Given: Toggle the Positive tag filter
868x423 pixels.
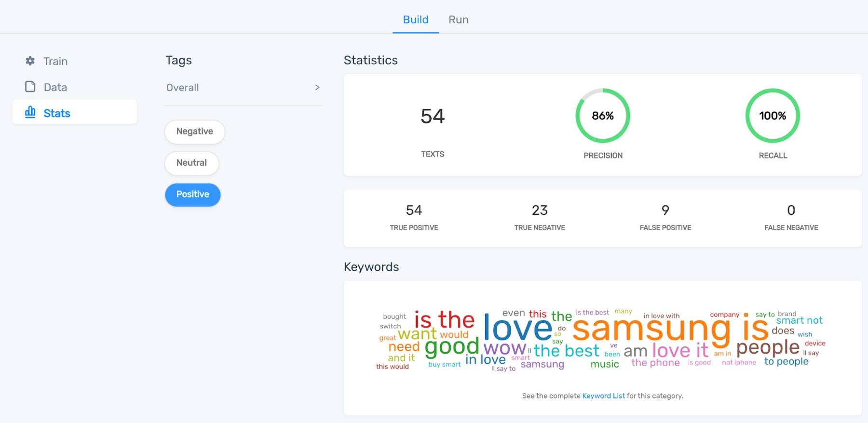Looking at the screenshot, I should pos(192,195).
